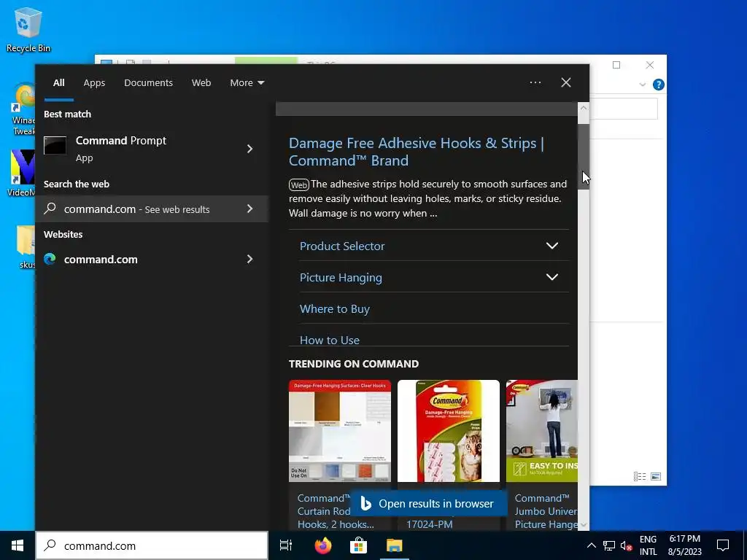The width and height of the screenshot is (747, 560).
Task: Click the File Explorer search field
Action: pos(623,109)
